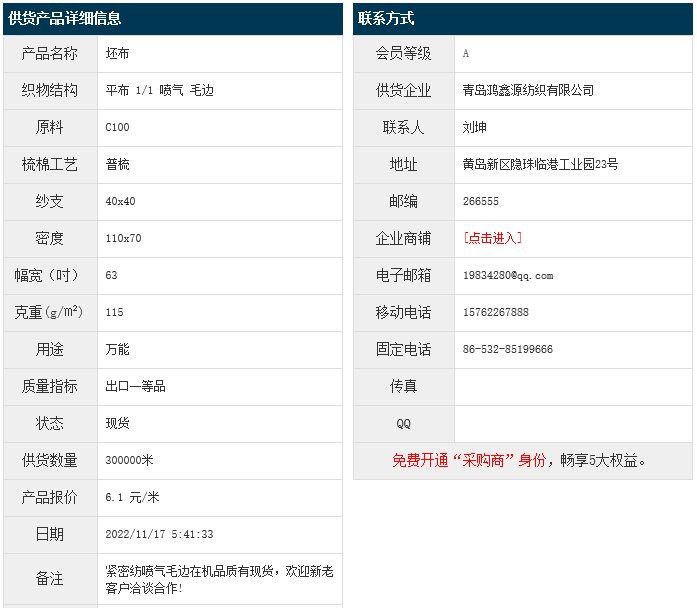Image resolution: width=697 pixels, height=608 pixels.
Task: Click the quality value 出口一等品
Action: tap(135, 386)
